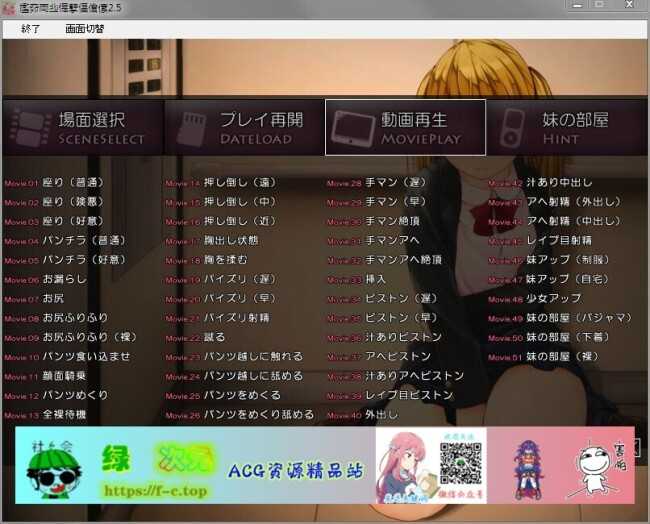Click the QR code in the banner

[x=461, y=463]
